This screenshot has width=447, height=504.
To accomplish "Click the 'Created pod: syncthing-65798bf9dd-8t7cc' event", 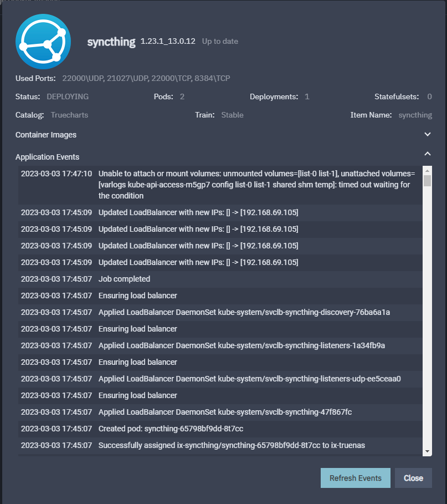I will tap(220, 429).
